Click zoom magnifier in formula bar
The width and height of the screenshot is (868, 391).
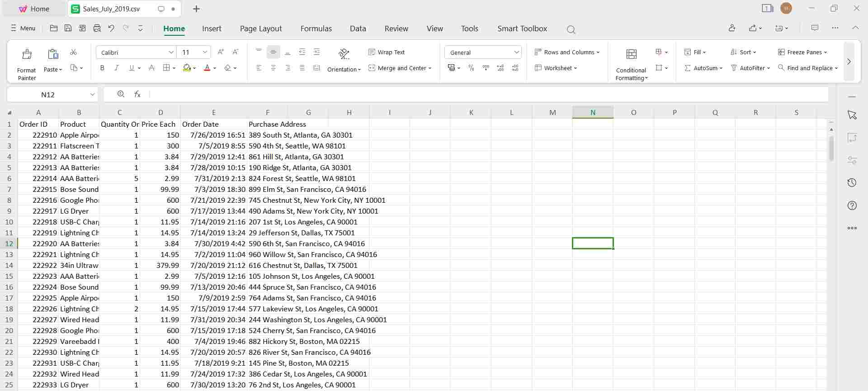(x=121, y=94)
